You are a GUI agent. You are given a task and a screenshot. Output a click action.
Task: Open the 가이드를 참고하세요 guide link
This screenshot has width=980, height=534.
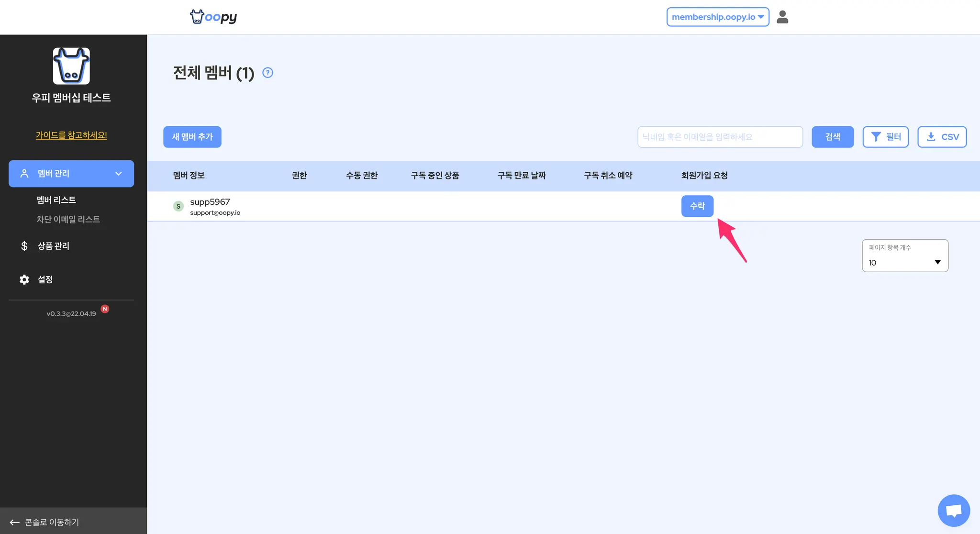pyautogui.click(x=71, y=135)
